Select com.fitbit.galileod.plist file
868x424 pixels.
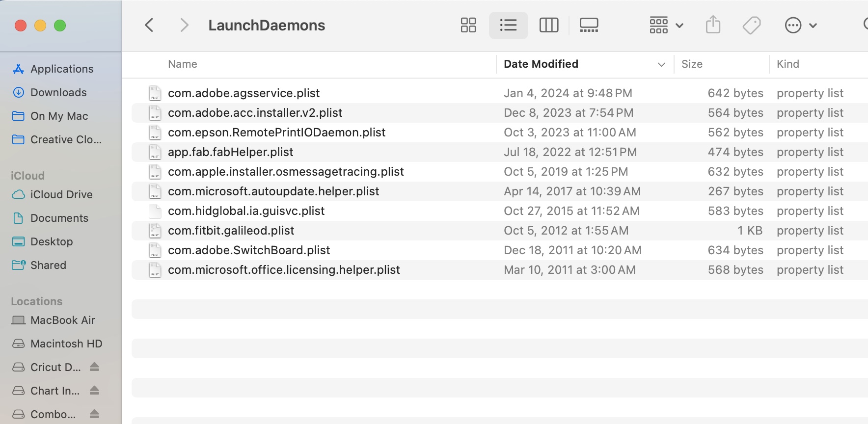(x=231, y=231)
